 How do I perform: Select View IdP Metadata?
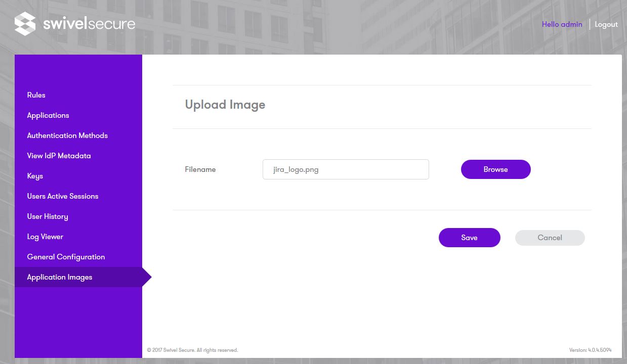[x=59, y=156]
